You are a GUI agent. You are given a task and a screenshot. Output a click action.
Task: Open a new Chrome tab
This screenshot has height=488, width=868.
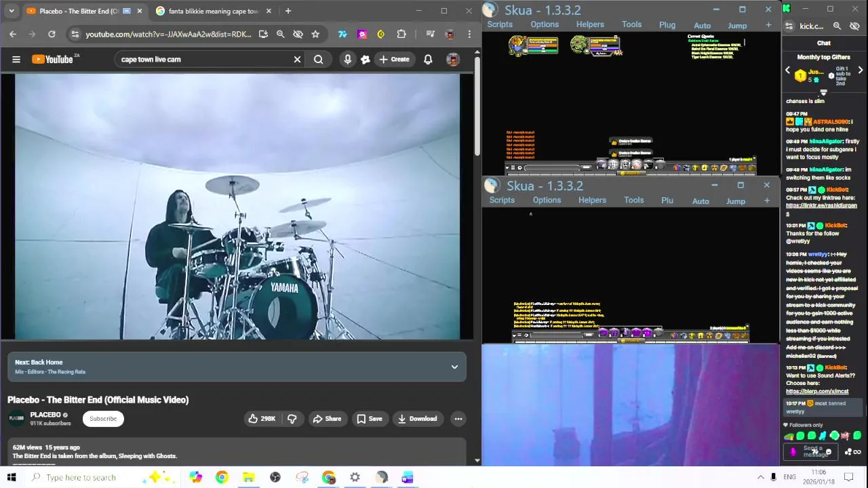[288, 11]
